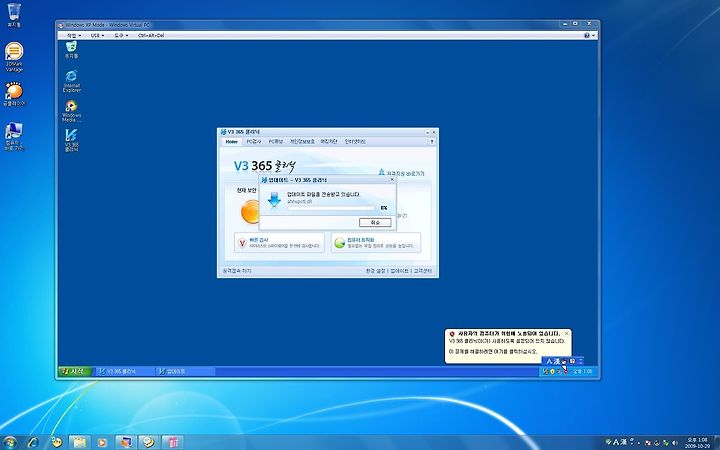Click the cancel button in update dialog
The width and height of the screenshot is (720, 450).
tap(375, 222)
